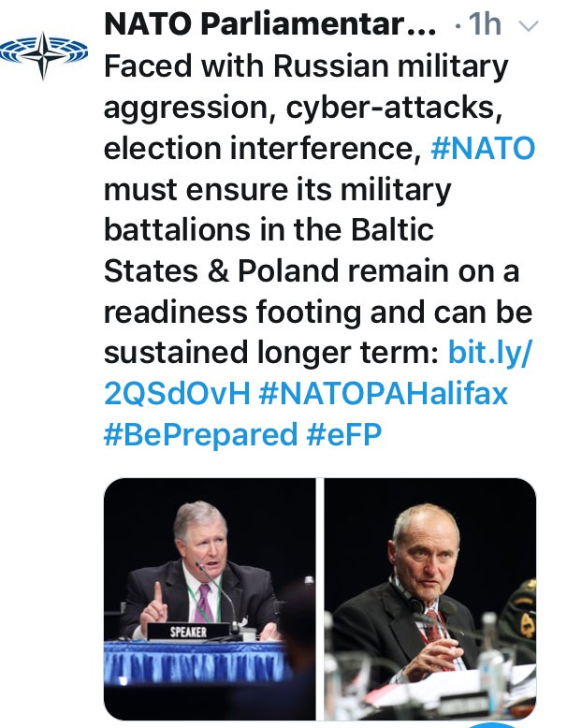Open the NATO Parliamentary Assembly avatar logo
The width and height of the screenshot is (567, 728).
click(x=43, y=55)
